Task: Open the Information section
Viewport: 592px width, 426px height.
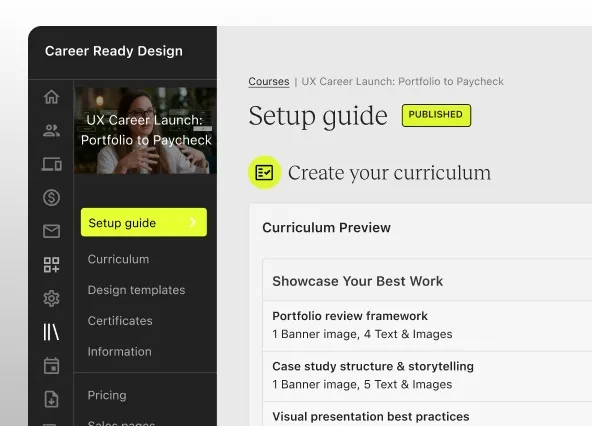Action: pyautogui.click(x=120, y=351)
